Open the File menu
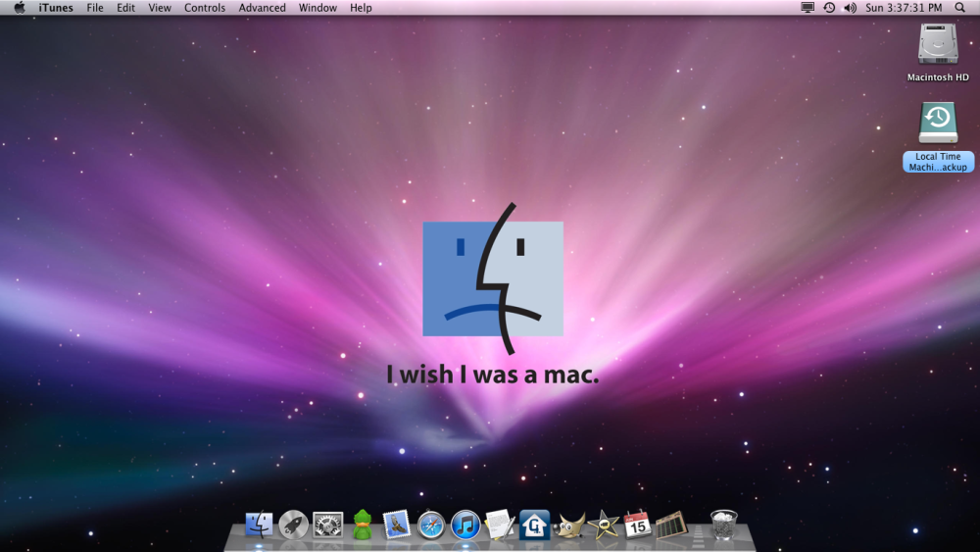980x552 pixels. click(95, 8)
